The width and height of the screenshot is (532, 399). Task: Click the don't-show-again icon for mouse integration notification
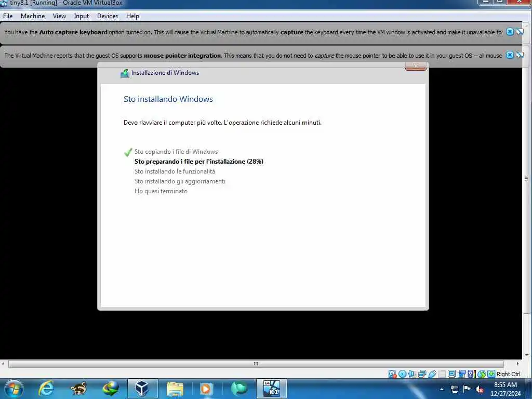click(x=520, y=55)
